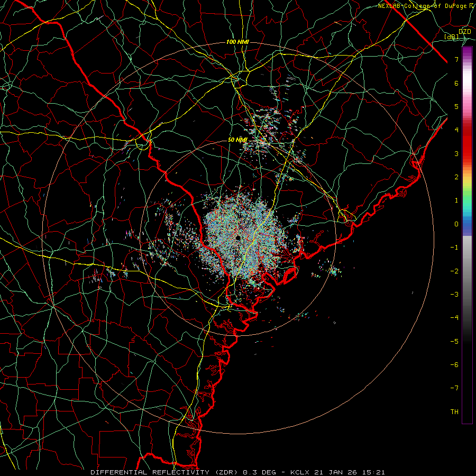Select the "-3" value on the dB scale

click(x=454, y=295)
